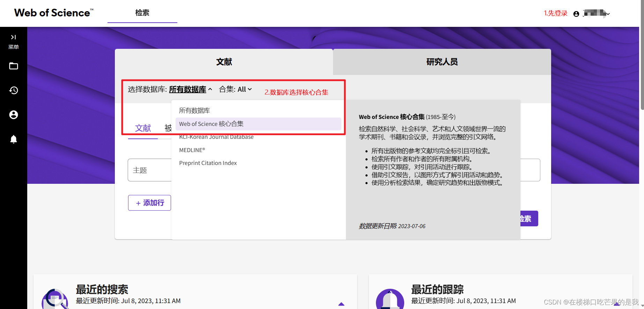Viewport: 644px width, 309px height.
Task: Switch to the 文献 search tab
Action: point(224,62)
